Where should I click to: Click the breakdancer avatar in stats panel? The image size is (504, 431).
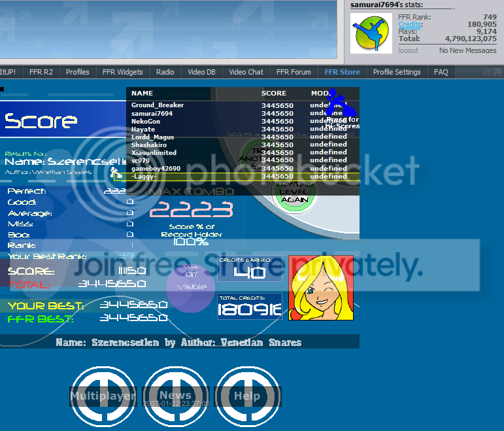coord(371,34)
